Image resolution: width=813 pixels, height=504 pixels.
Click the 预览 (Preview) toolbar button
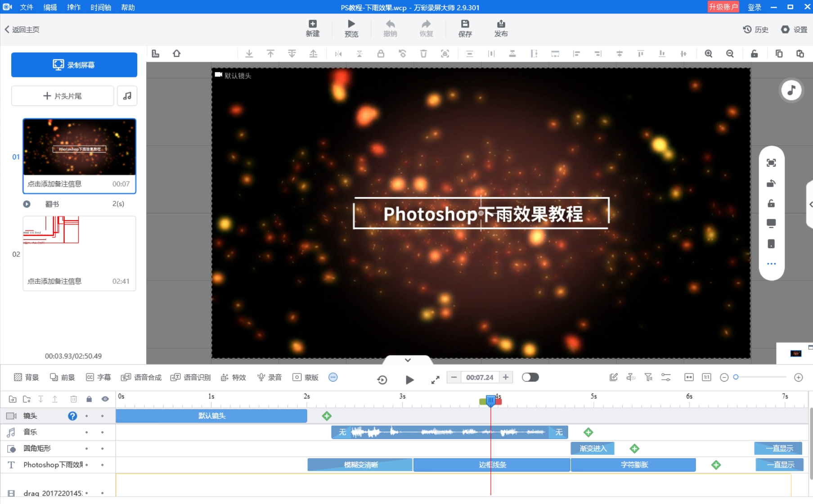click(x=351, y=28)
